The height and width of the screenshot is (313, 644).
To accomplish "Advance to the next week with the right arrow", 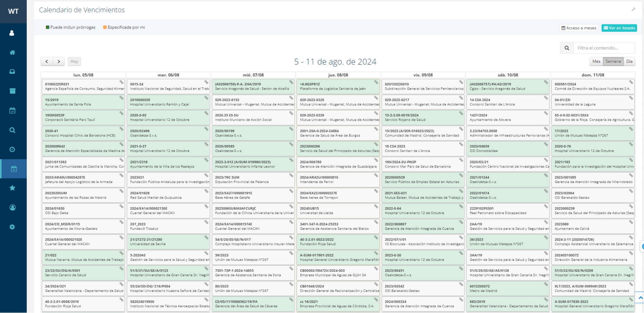I will tap(59, 61).
